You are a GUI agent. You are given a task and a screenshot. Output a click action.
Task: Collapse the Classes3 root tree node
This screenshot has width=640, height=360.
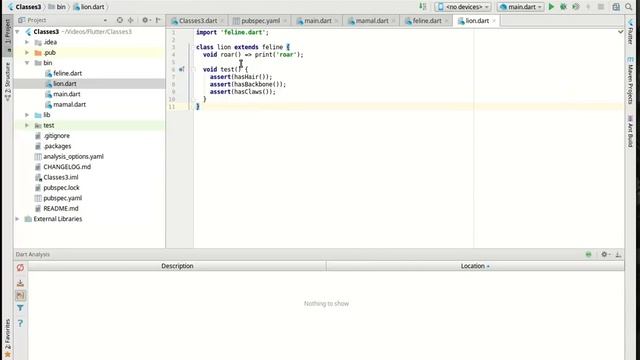point(18,32)
